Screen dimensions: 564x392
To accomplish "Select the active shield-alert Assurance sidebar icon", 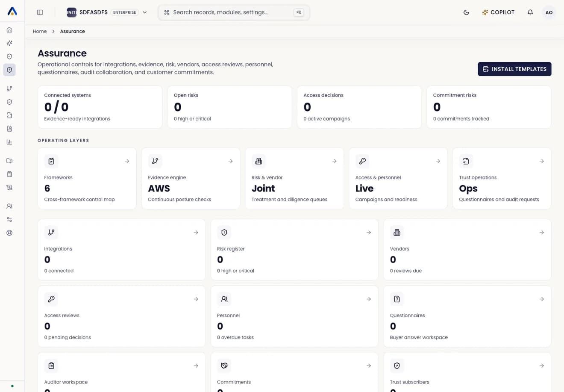I will coord(9,70).
